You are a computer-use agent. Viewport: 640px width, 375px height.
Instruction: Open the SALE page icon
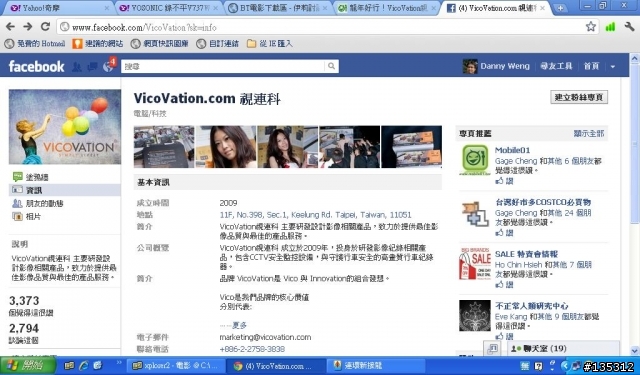(x=475, y=264)
